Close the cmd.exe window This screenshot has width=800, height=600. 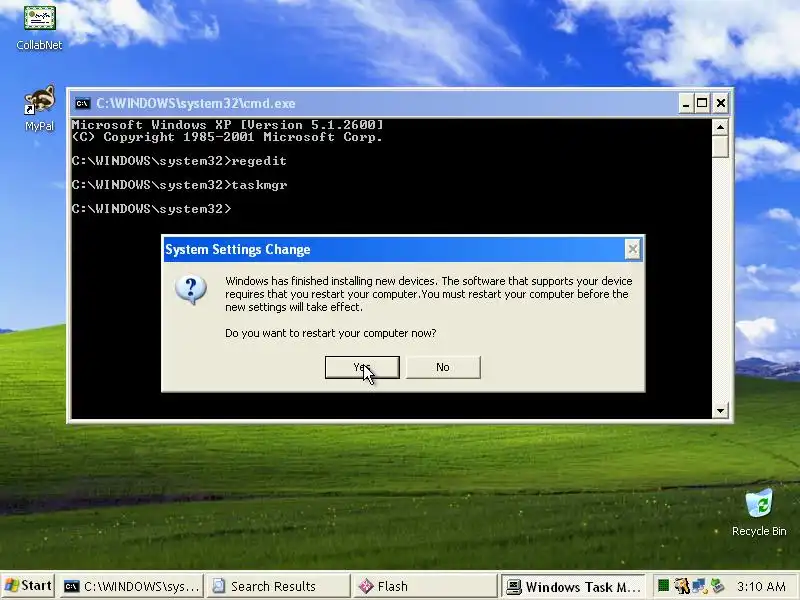click(x=720, y=104)
